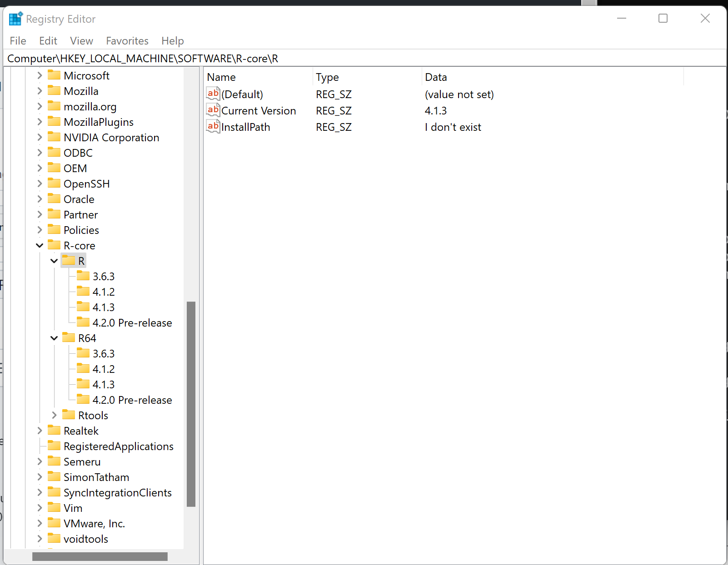Expand the Microsoft registry key
728x565 pixels.
(x=40, y=75)
